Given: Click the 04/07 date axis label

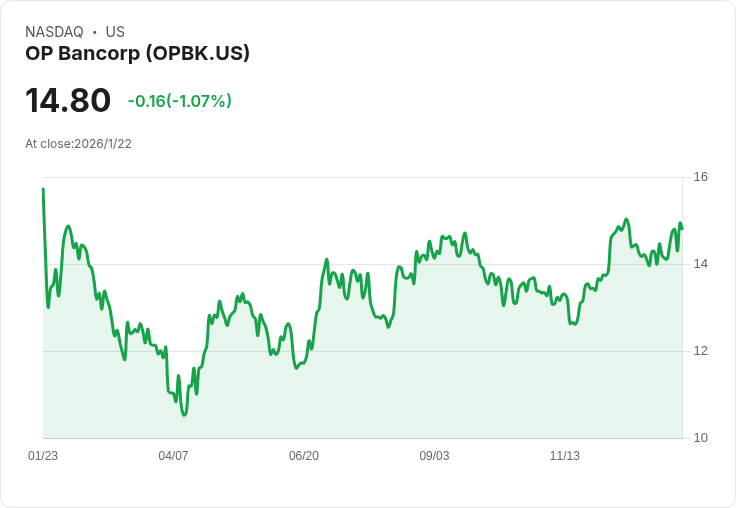Looking at the screenshot, I should (173, 456).
